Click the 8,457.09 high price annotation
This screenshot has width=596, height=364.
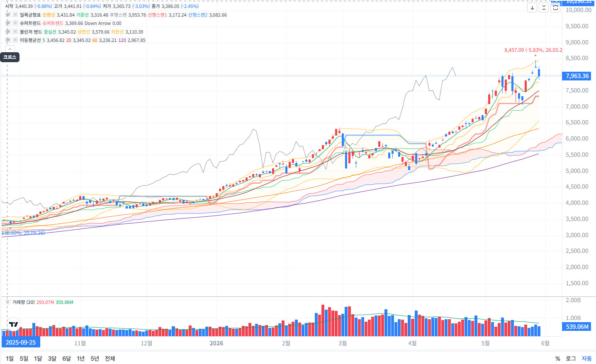coord(533,50)
